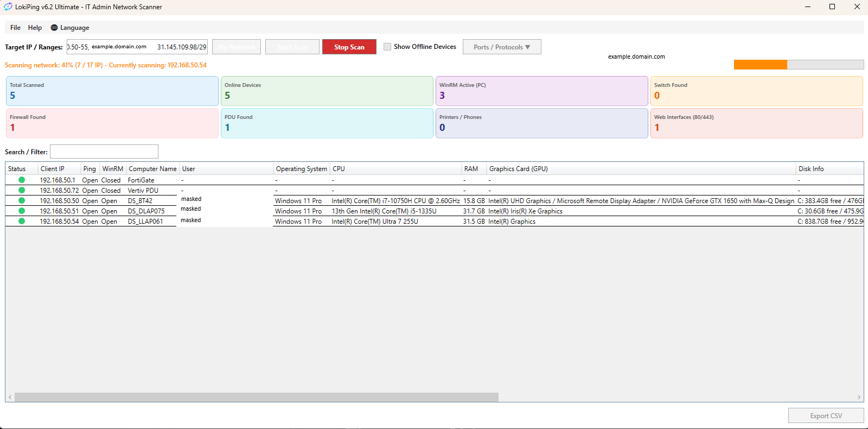Open the Language menu
Viewport: 868px width, 429px height.
(x=70, y=28)
